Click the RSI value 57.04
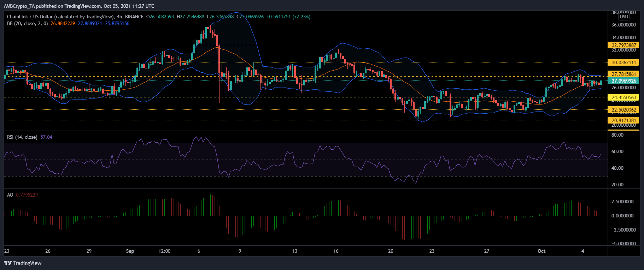Image resolution: width=644 pixels, height=270 pixels. coord(46,137)
